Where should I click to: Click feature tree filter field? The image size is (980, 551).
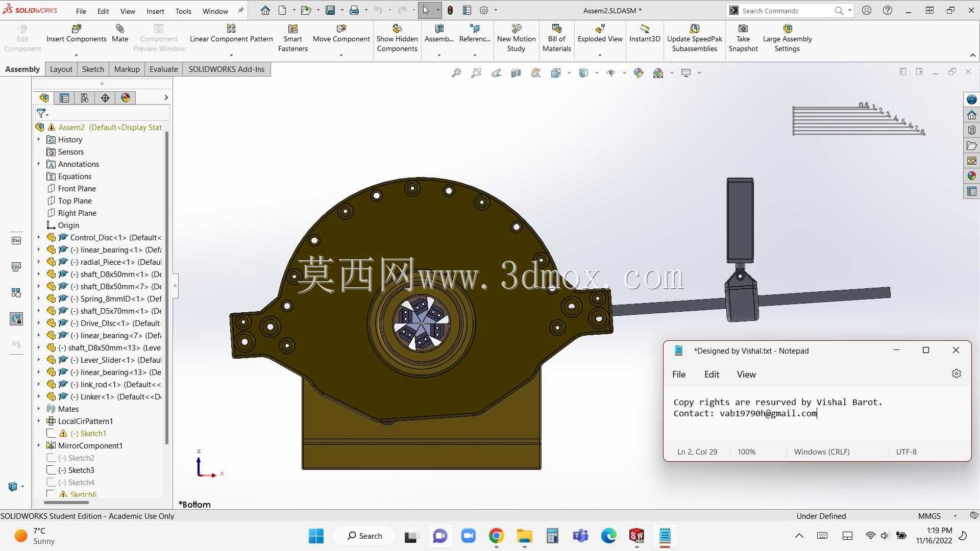(102, 113)
